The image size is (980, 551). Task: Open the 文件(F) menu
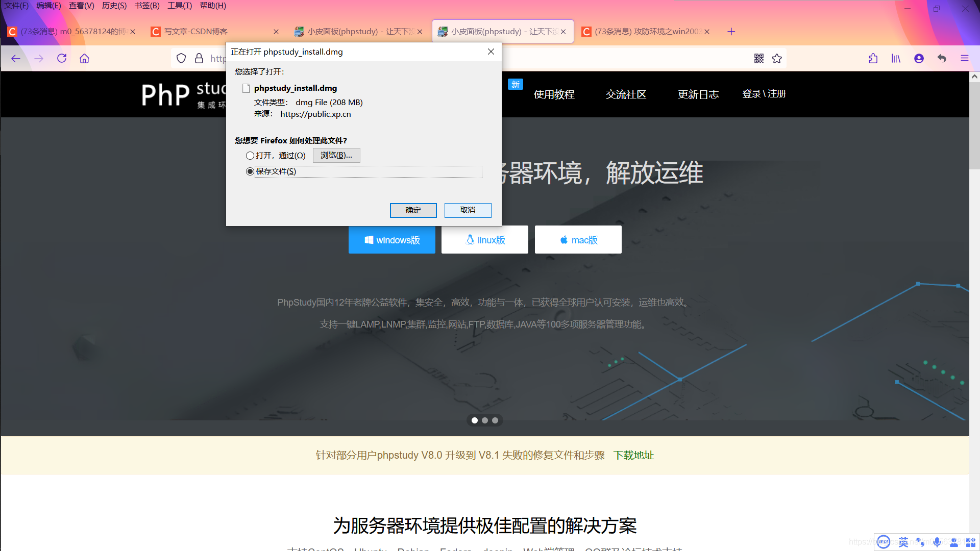(17, 6)
